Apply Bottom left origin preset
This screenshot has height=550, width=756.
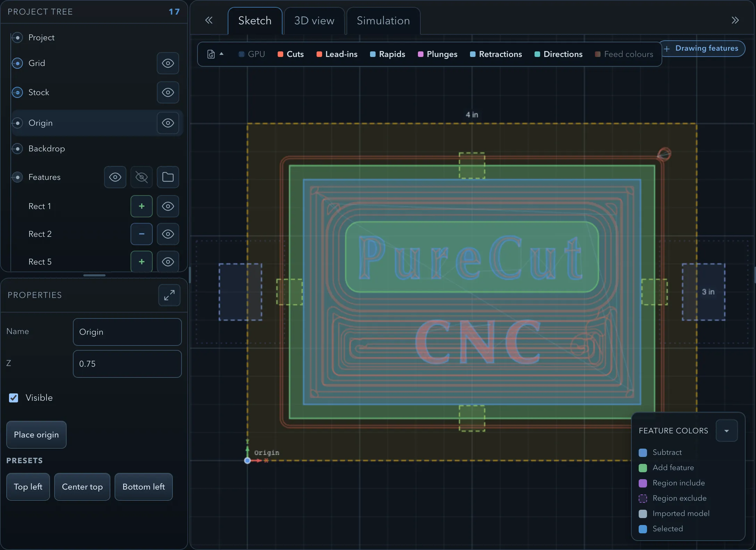tap(144, 487)
